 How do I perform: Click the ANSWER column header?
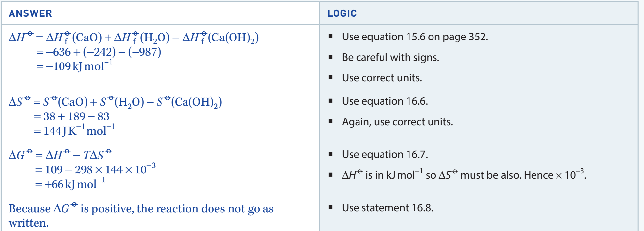pyautogui.click(x=30, y=13)
